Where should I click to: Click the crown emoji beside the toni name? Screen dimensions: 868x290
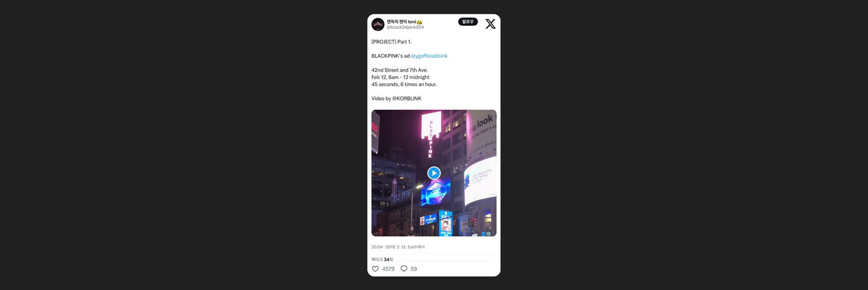coord(420,22)
